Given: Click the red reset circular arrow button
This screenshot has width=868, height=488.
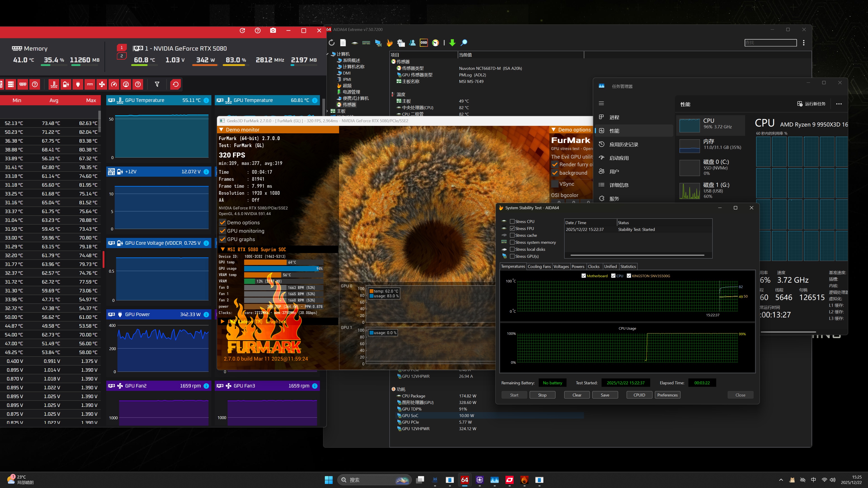Looking at the screenshot, I should [176, 84].
